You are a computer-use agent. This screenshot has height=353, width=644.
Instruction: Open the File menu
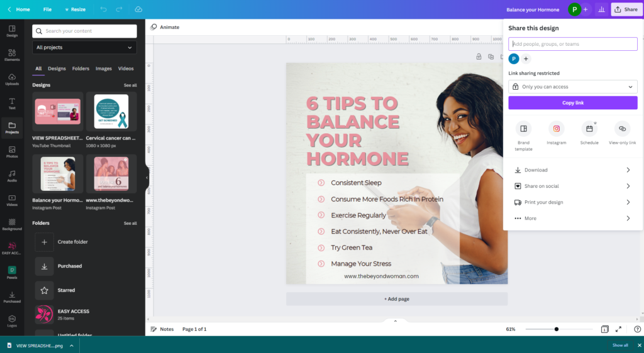pos(47,9)
